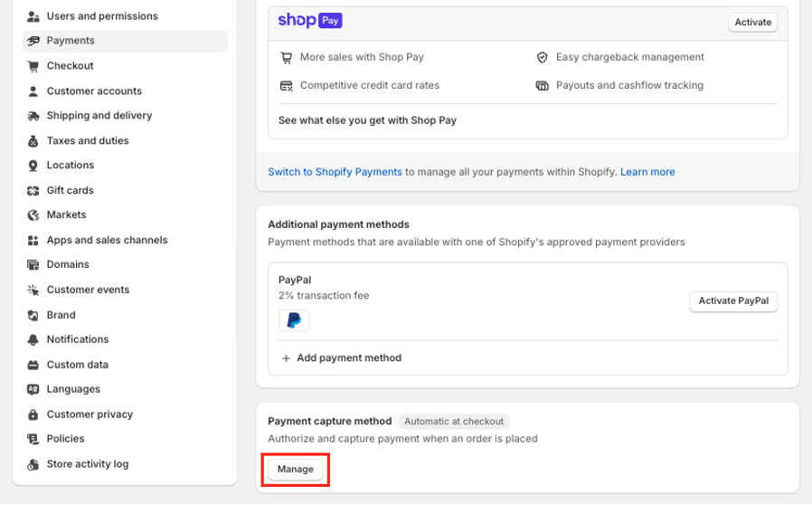
Task: Click the Gift cards icon
Action: (x=33, y=191)
